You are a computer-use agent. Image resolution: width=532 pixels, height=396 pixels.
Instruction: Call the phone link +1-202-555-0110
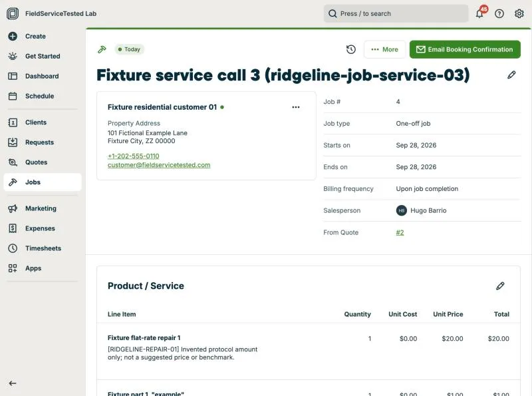[134, 156]
